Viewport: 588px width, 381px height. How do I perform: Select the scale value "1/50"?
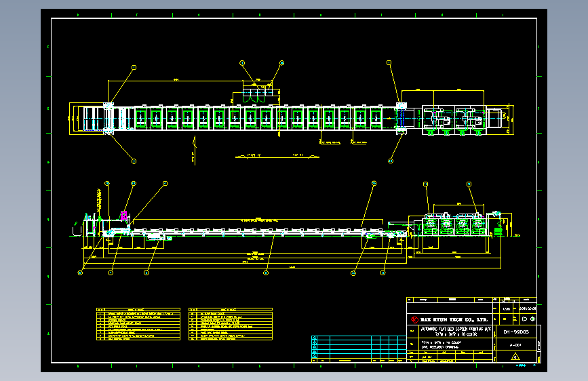coord(506,309)
